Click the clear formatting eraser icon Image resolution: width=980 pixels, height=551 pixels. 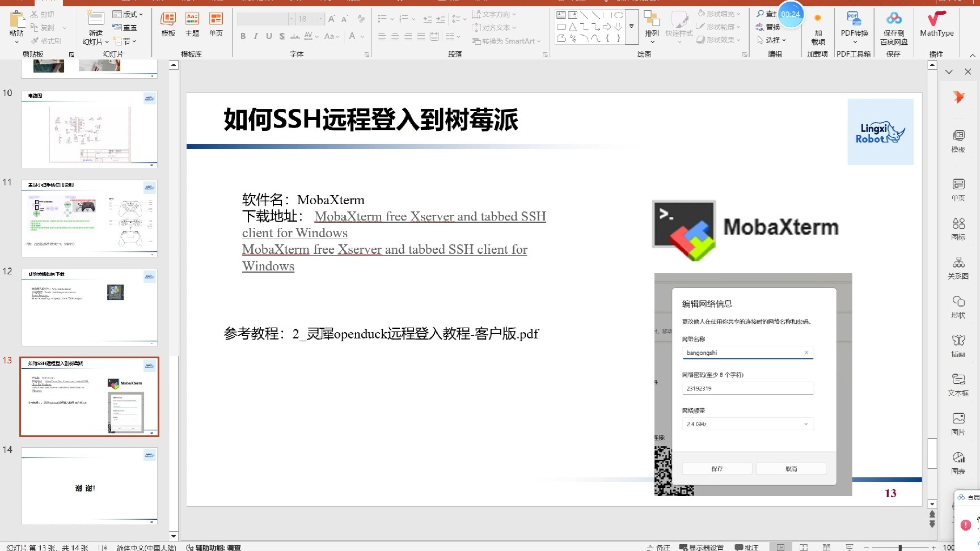361,19
